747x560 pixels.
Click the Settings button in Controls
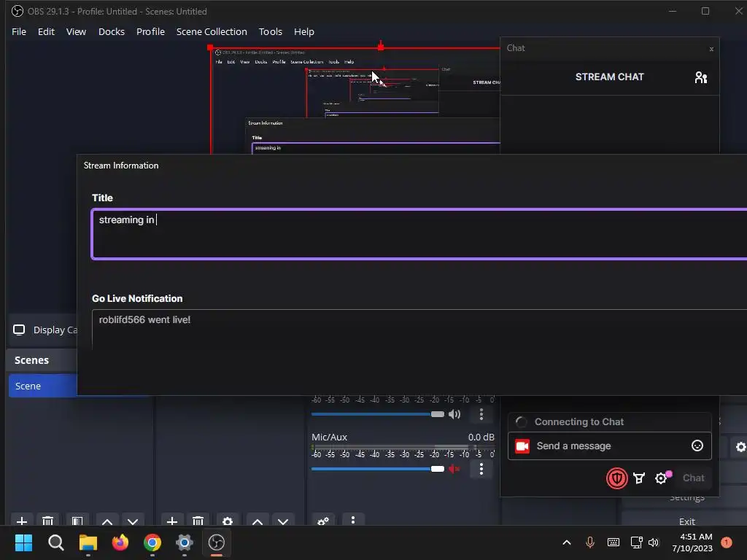pyautogui.click(x=686, y=497)
